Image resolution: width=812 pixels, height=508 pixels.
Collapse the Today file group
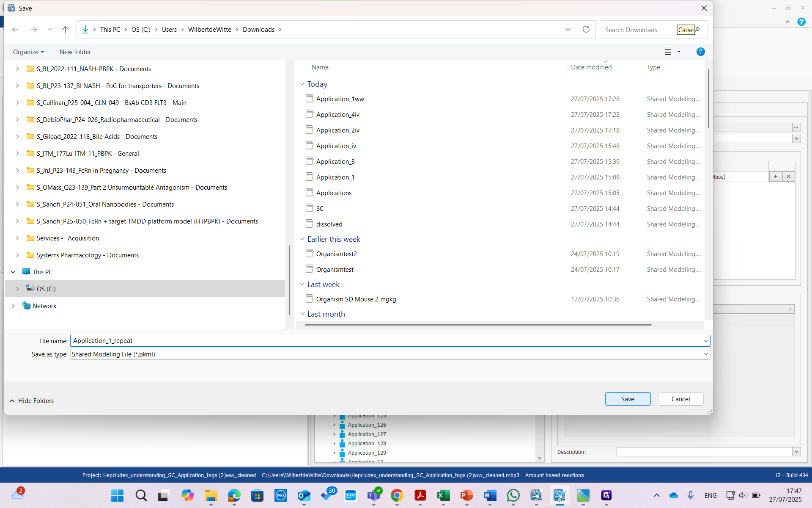(302, 84)
